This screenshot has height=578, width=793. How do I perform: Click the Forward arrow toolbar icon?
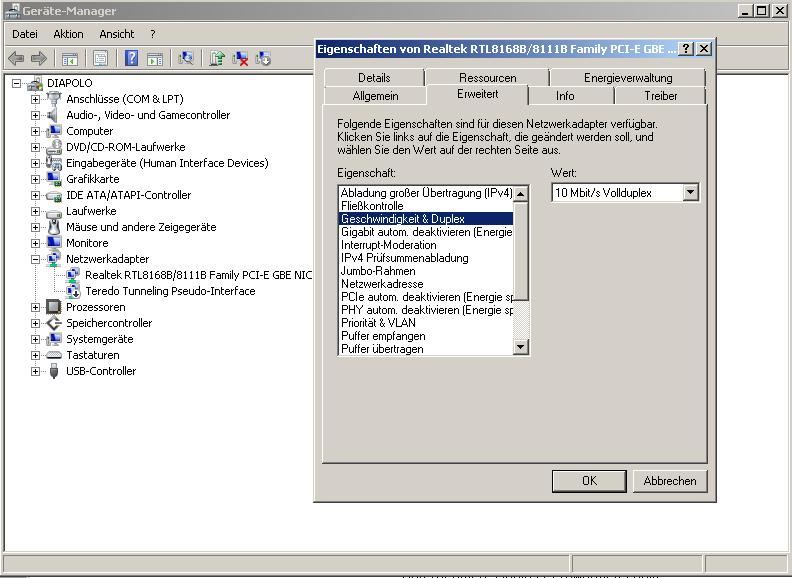38,59
